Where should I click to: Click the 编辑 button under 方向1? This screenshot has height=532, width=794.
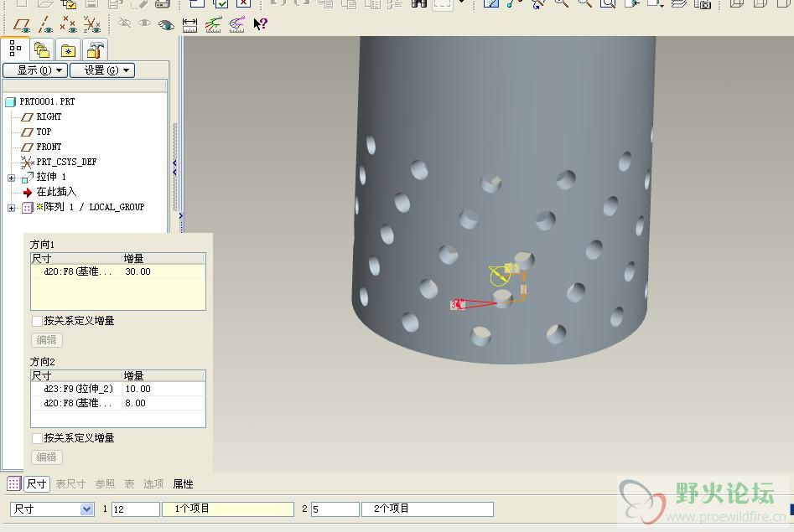[47, 339]
